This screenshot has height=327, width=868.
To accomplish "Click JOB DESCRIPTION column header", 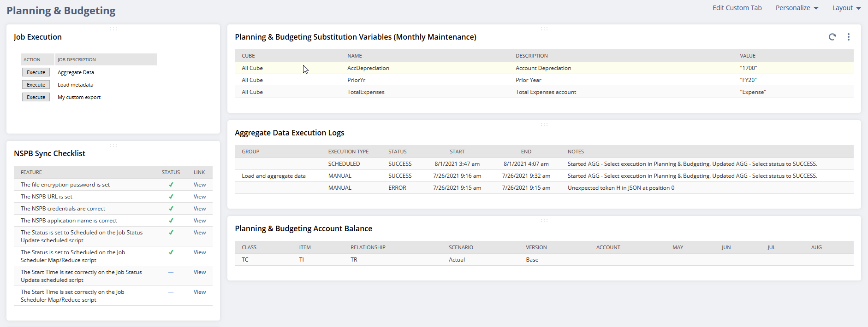I will coord(77,59).
